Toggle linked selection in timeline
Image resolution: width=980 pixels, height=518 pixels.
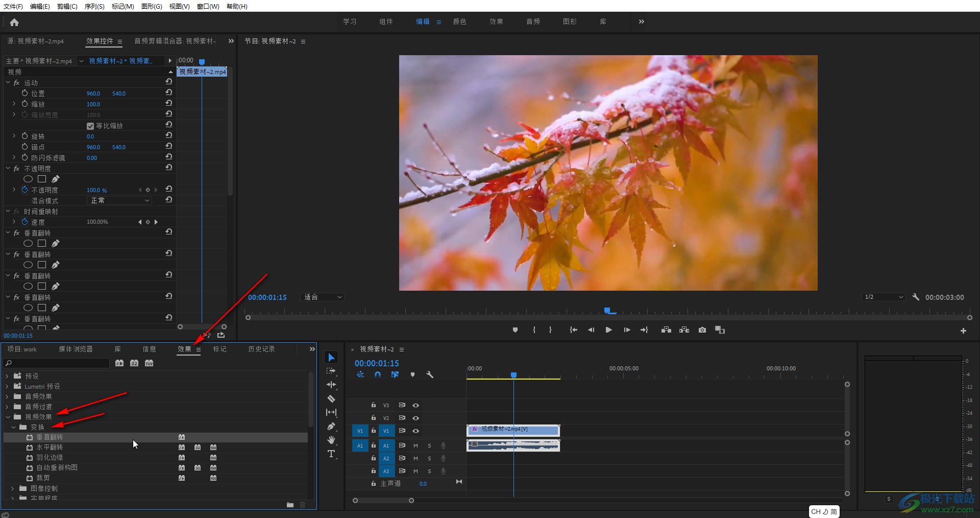click(395, 374)
